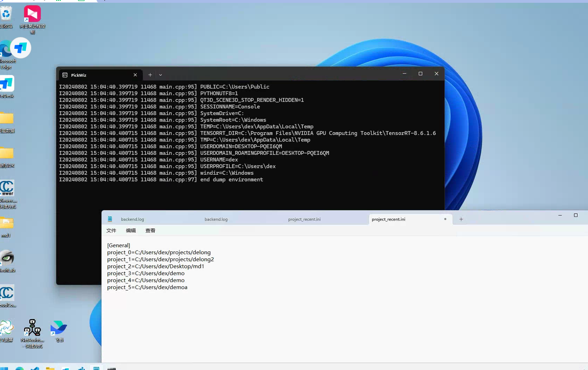The image size is (588, 370).
Task: Open the md1 folder on desktop
Action: click(x=6, y=224)
